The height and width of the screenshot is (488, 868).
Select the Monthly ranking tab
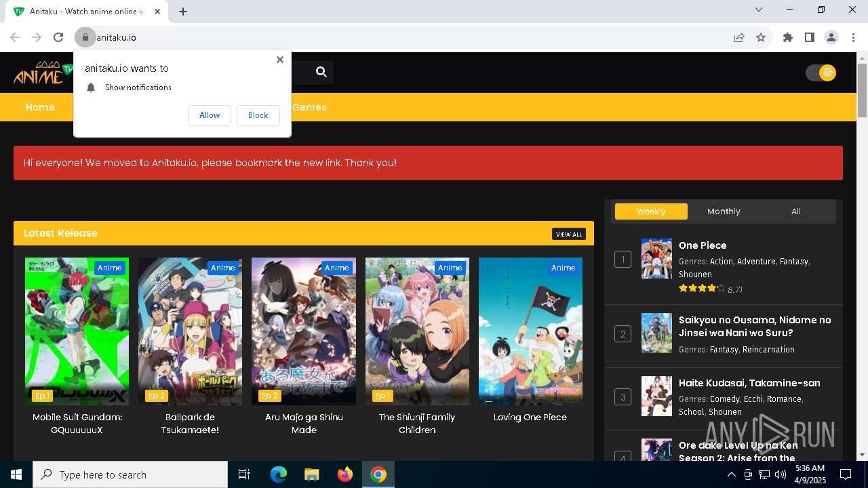pos(724,211)
